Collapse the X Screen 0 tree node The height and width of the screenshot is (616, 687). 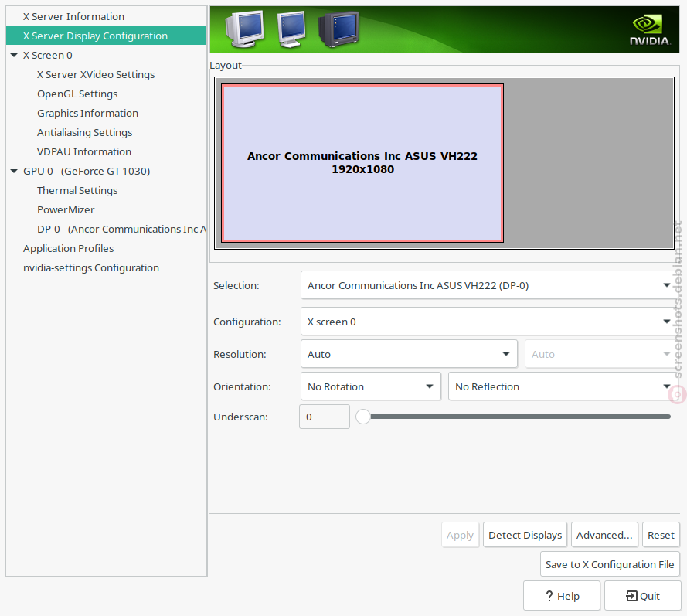click(x=14, y=55)
